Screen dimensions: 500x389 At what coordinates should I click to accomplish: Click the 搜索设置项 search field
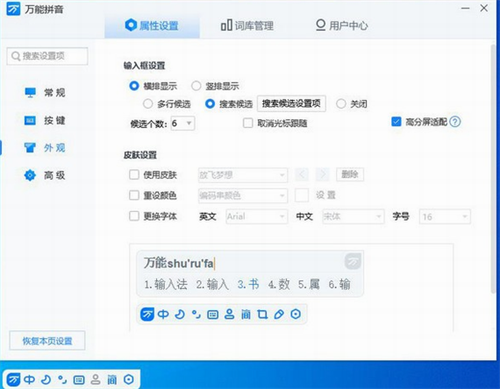tap(47, 56)
